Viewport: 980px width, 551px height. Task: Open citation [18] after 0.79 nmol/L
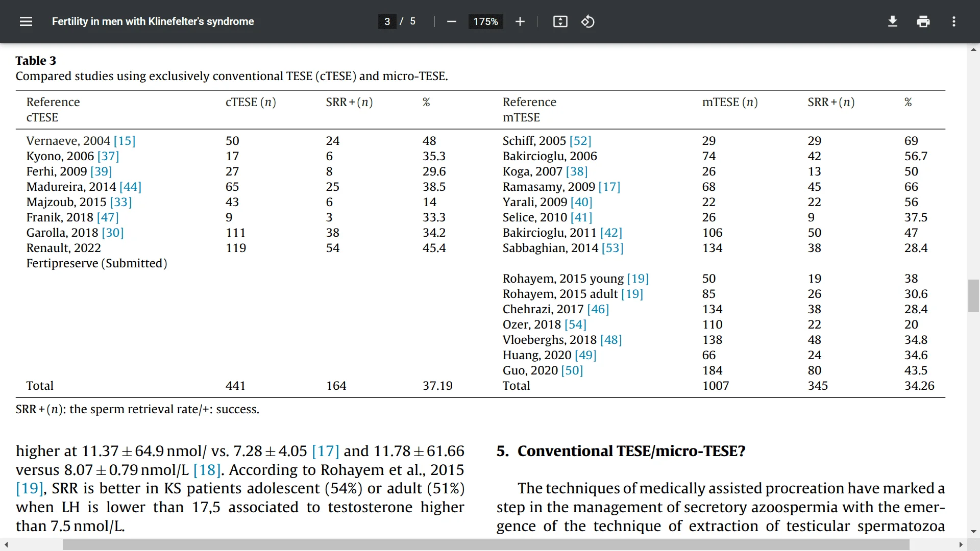pyautogui.click(x=207, y=470)
